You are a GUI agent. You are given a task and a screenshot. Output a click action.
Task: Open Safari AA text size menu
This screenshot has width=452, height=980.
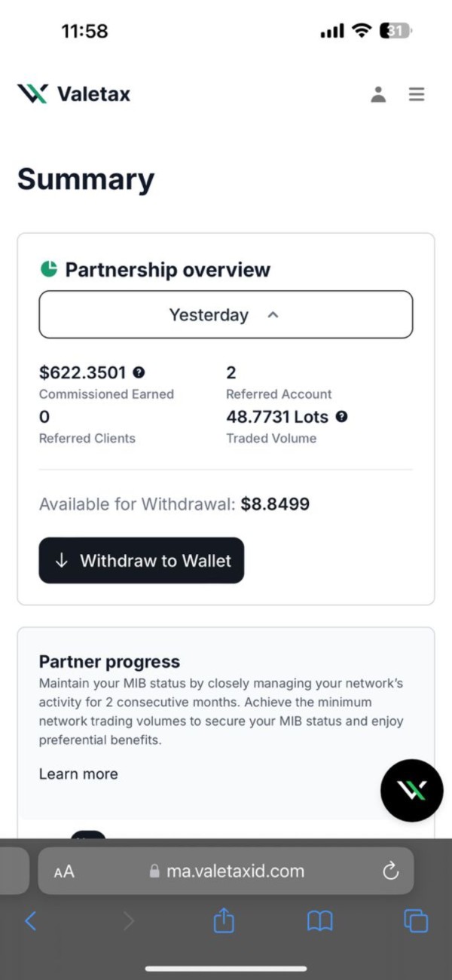(x=64, y=871)
